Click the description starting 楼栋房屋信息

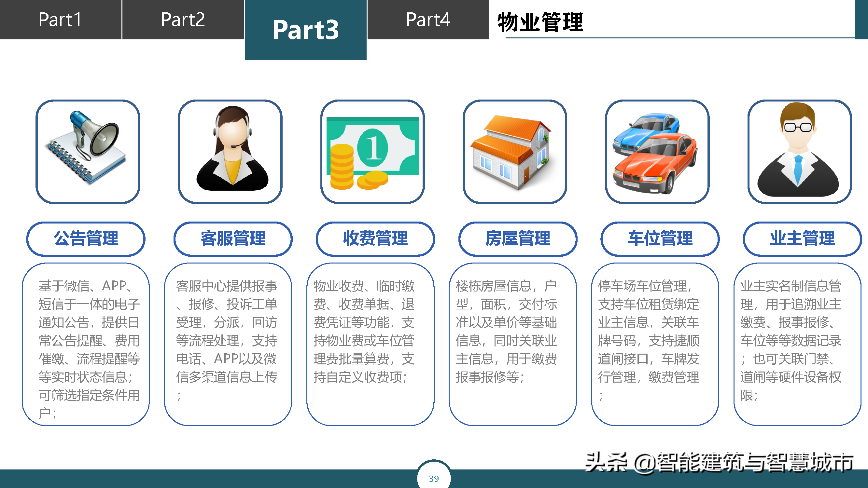pos(513,345)
